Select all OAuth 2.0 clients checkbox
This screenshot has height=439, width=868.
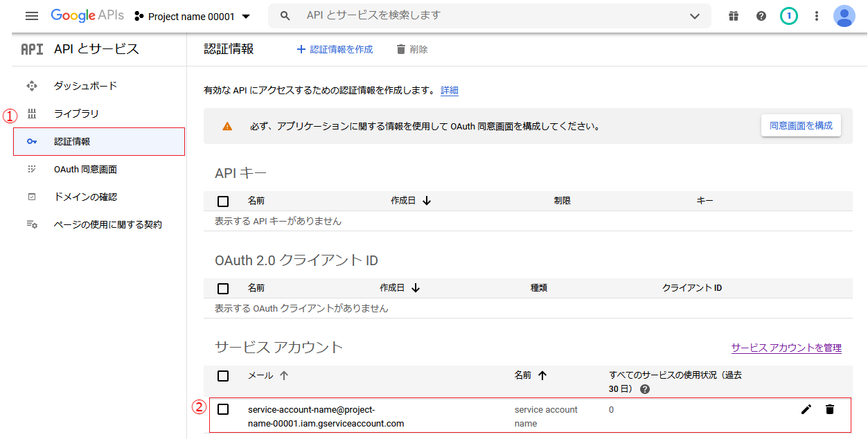coord(223,288)
